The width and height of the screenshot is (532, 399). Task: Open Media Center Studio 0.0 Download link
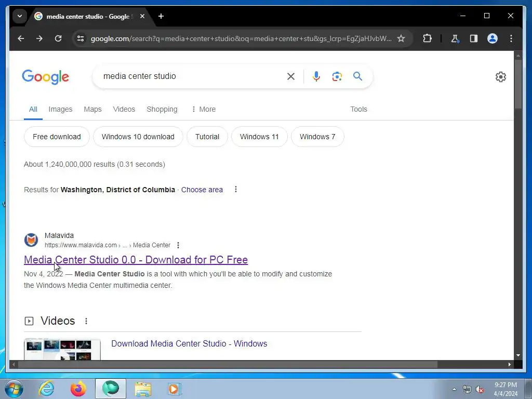point(136,260)
